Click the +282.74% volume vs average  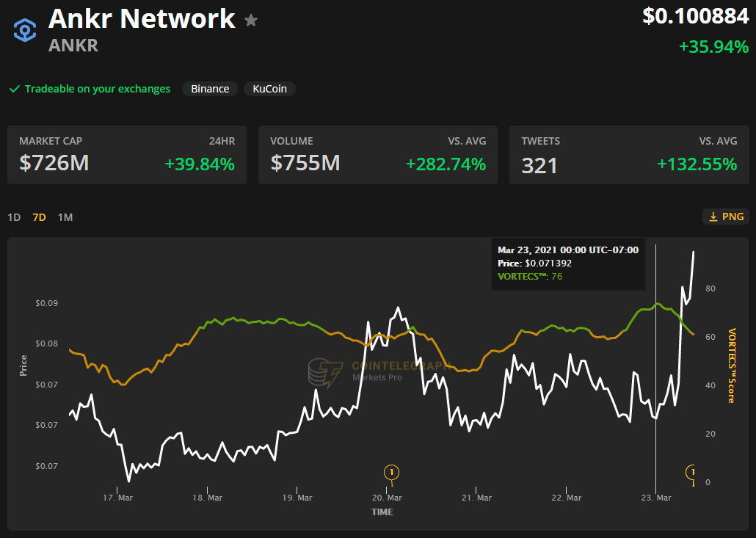446,164
